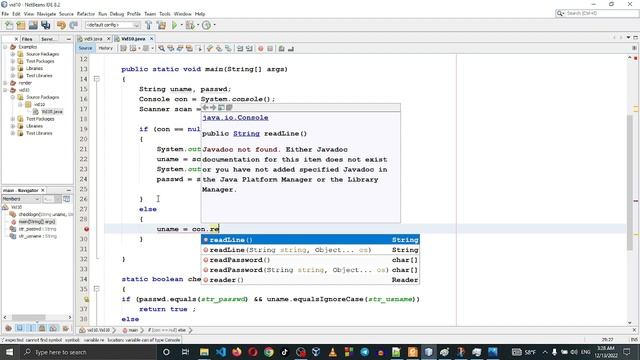Expand Test Packages under Examples project
This screenshot has height=360, width=640.
click(x=13, y=61)
